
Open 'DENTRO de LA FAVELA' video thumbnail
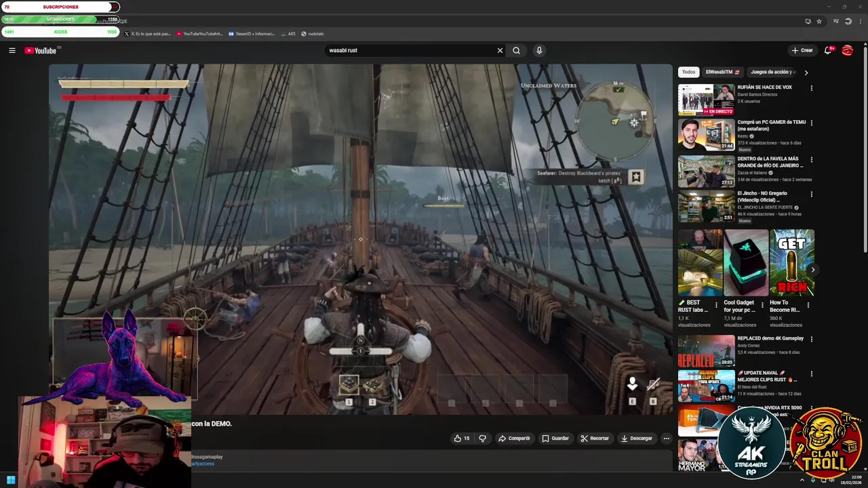pyautogui.click(x=706, y=171)
